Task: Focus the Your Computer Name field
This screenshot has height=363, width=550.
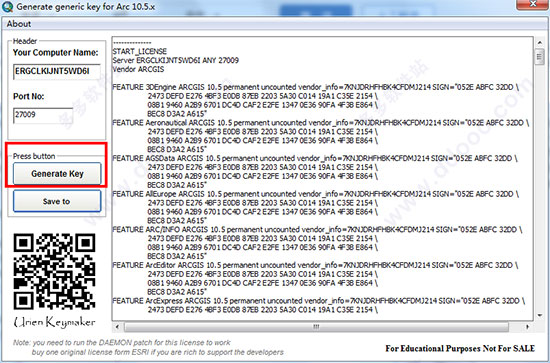Action: tap(57, 72)
